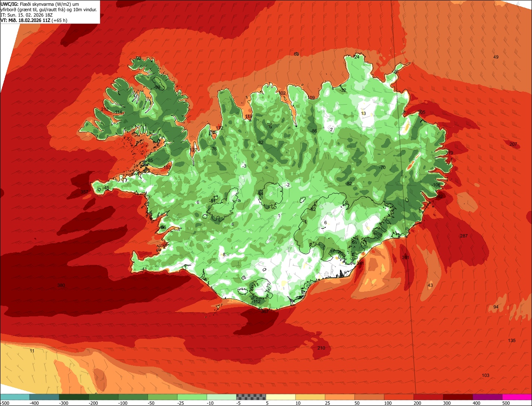
Task: Click the orange-red 100 legend swatch
Action: pos(399,397)
